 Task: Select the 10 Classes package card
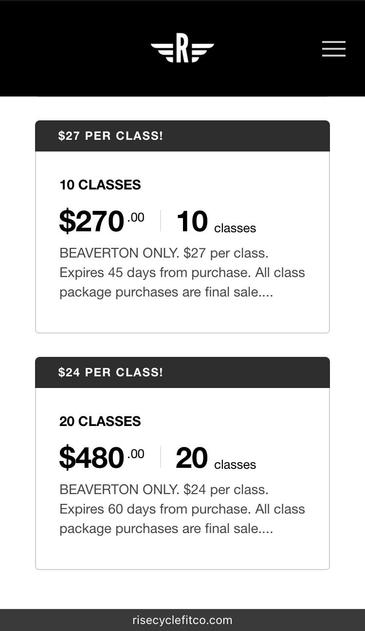click(182, 227)
